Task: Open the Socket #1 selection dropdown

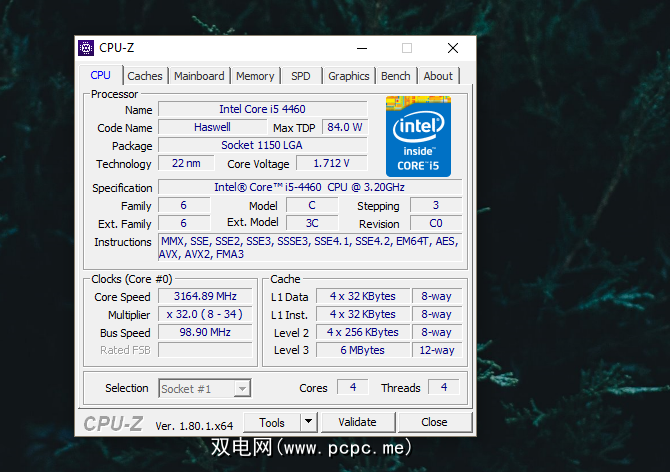Action: (x=205, y=389)
